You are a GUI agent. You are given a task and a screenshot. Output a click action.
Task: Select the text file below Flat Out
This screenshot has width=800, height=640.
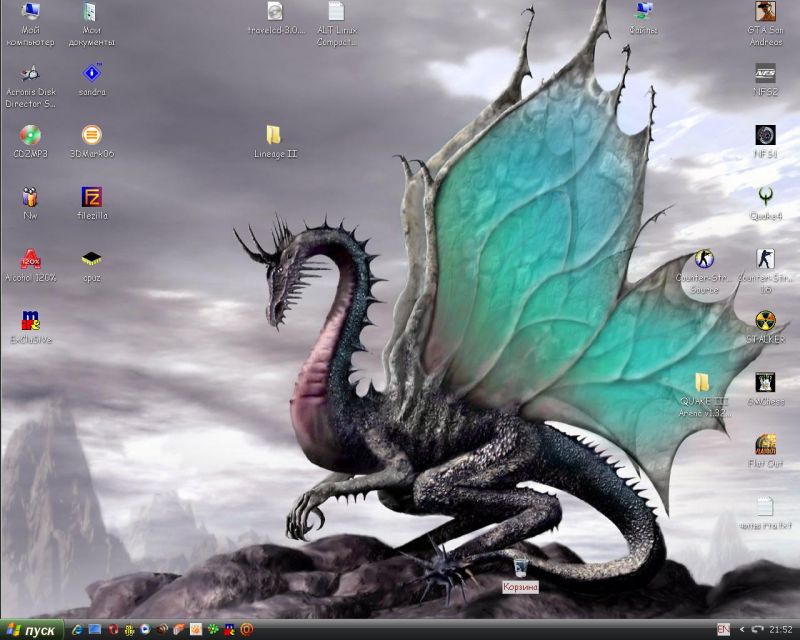point(765,513)
